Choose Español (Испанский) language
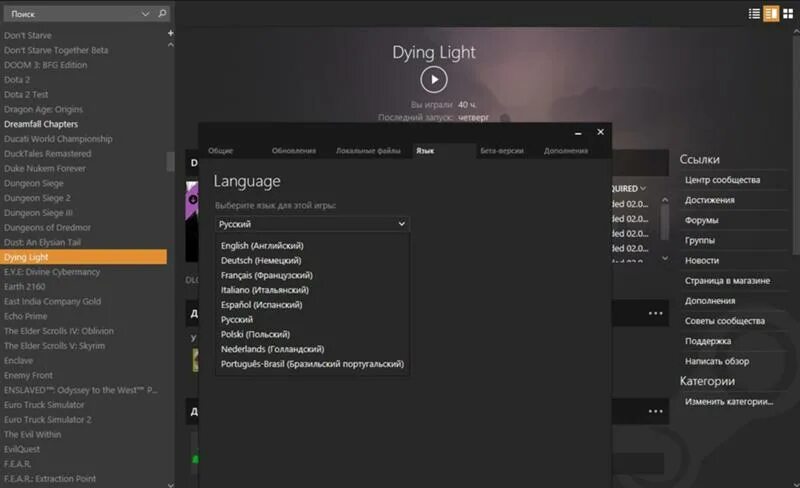This screenshot has width=800, height=488. coord(262,305)
